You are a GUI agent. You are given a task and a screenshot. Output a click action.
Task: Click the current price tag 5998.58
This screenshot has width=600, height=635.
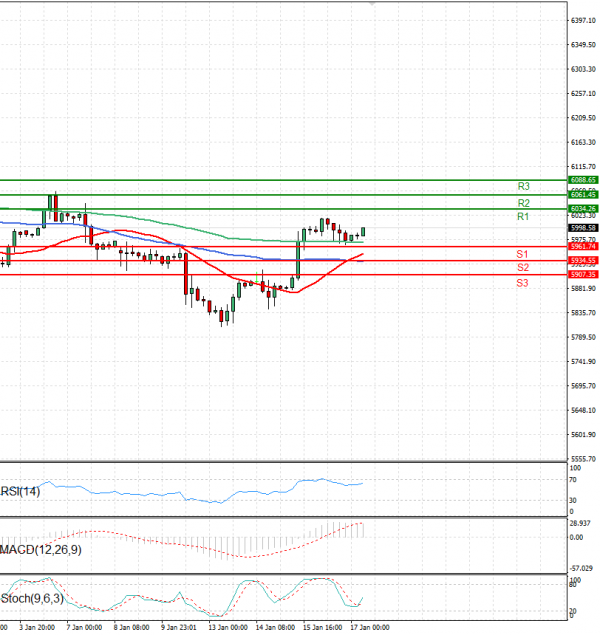[x=584, y=228]
